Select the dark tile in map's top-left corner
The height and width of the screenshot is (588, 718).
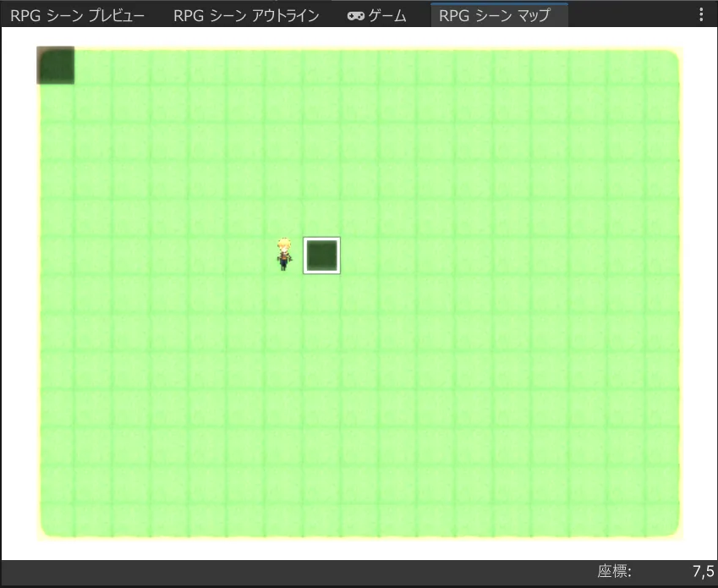pyautogui.click(x=56, y=66)
